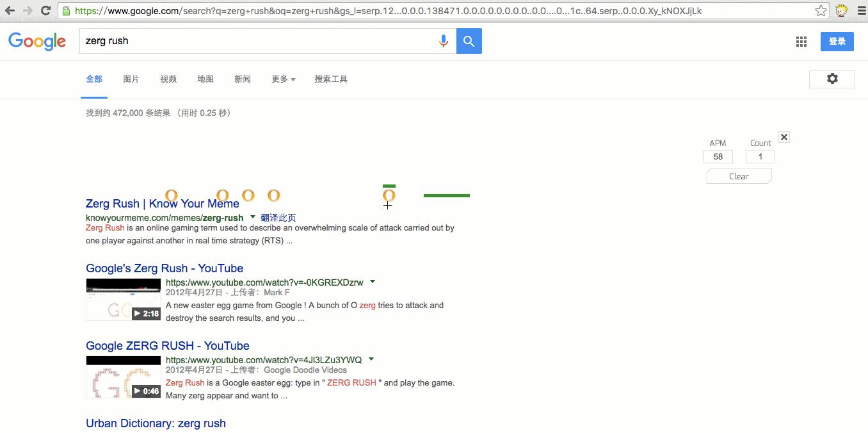Viewport: 868px width, 433px height.
Task: Close the Zerg Rush score panel
Action: click(784, 137)
